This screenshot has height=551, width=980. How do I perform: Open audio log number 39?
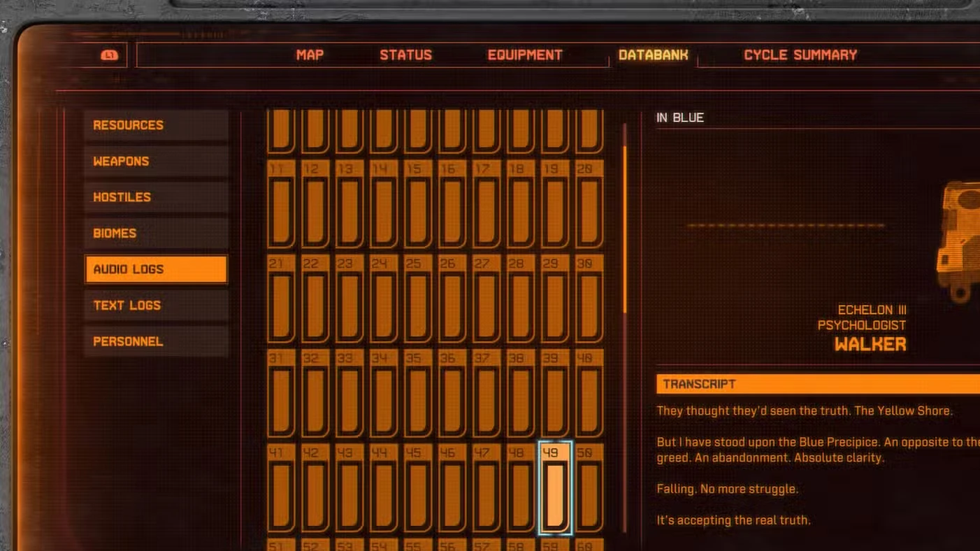[x=555, y=394]
